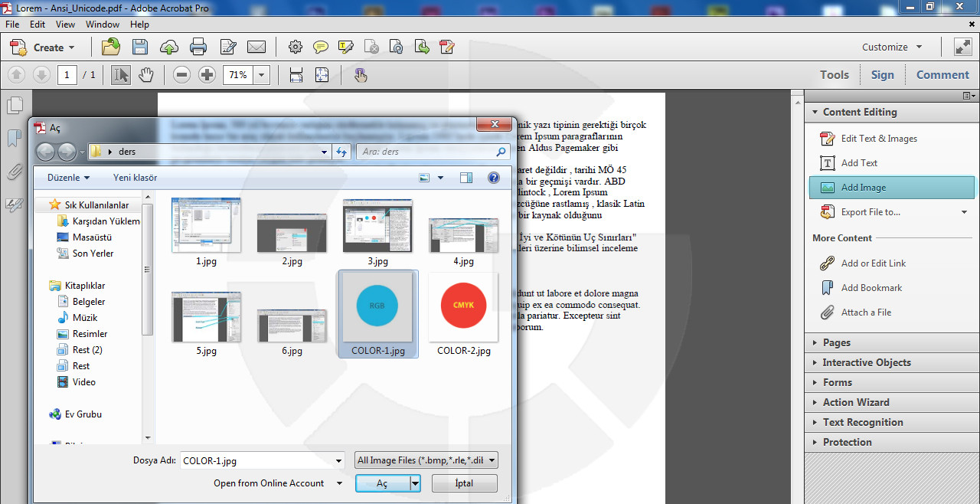Click the Fit Width scrolling icon
This screenshot has width=980, height=504.
click(x=296, y=74)
